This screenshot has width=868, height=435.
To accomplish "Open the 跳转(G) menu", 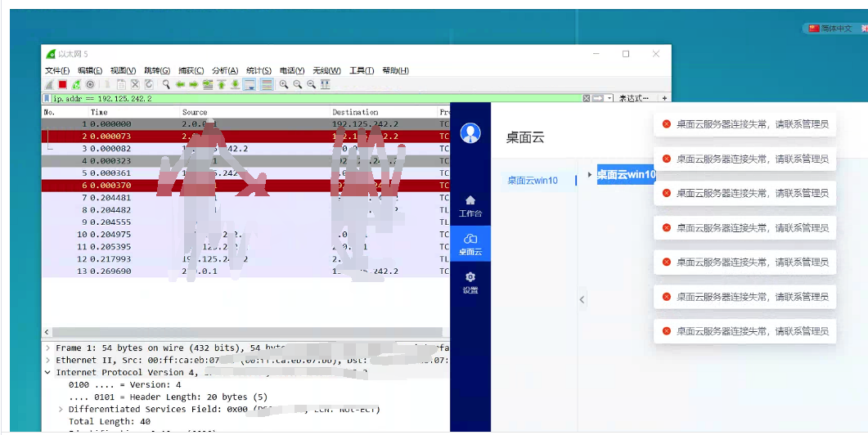I will 156,70.
